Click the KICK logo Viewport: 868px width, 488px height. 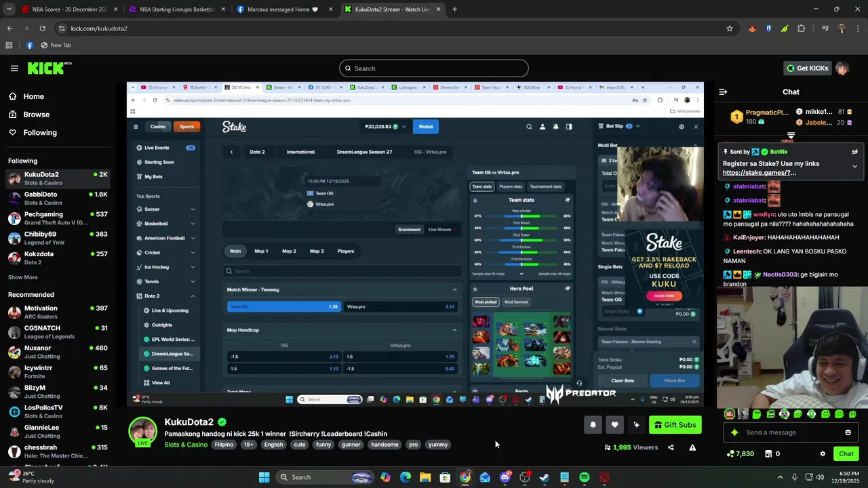pos(50,68)
